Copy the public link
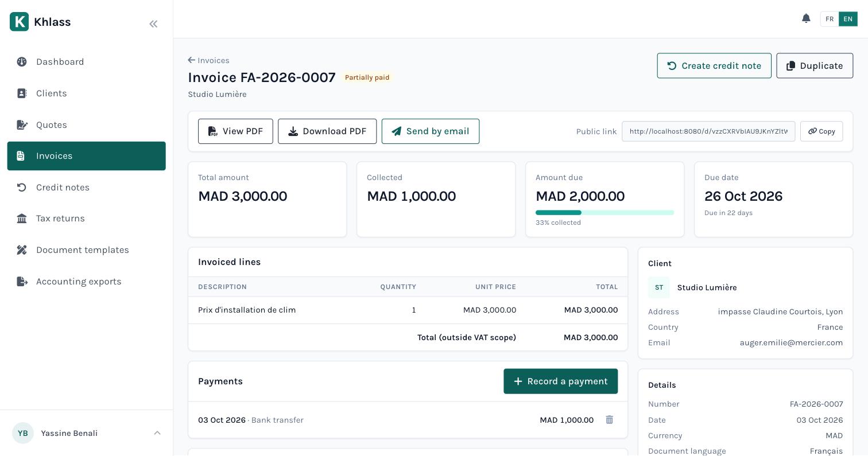Screen dimensions: 868x456 tap(821, 131)
